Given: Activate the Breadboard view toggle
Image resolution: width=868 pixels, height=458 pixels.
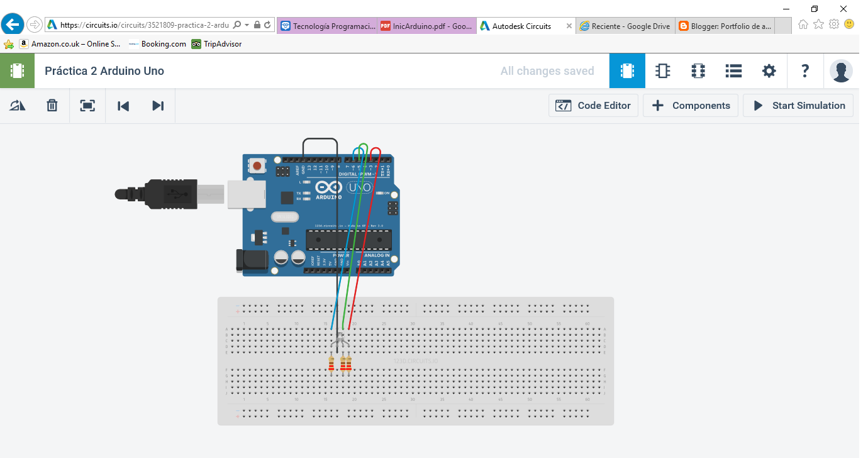Looking at the screenshot, I should 627,70.
